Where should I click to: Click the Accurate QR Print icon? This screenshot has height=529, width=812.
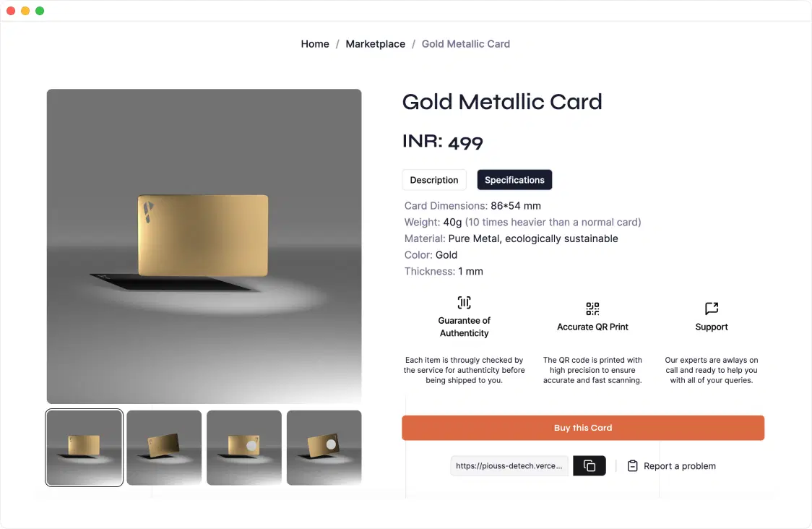click(x=592, y=309)
